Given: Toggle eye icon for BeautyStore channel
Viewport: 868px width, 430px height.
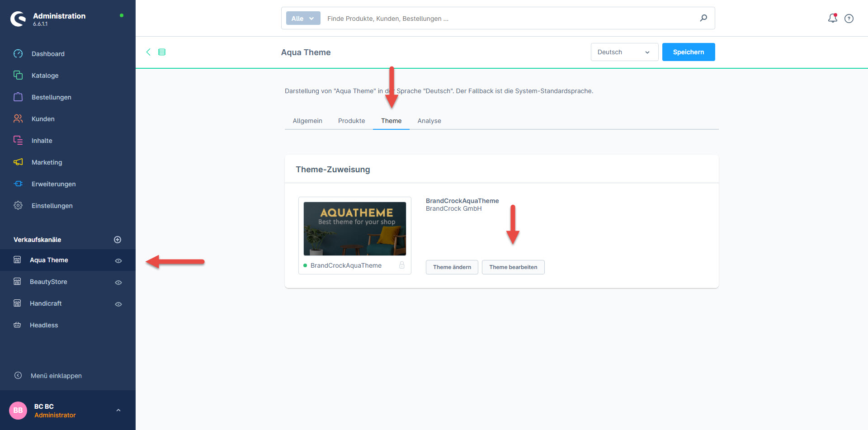Looking at the screenshot, I should tap(118, 283).
